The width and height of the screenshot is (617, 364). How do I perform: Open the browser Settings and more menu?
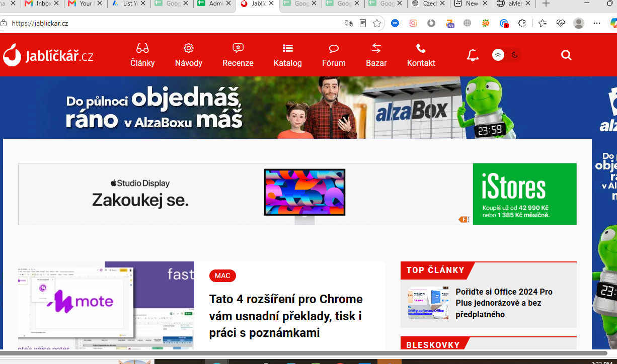click(597, 23)
